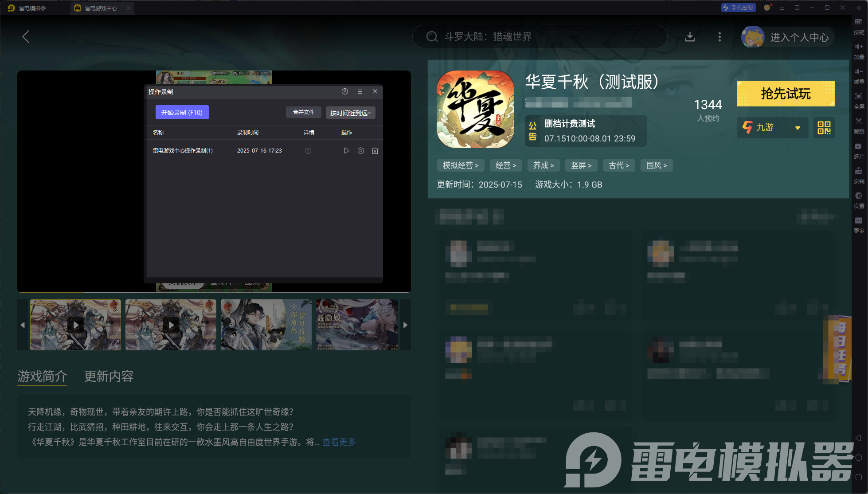Click the recording detail info icon
This screenshot has width=868, height=494.
tap(308, 151)
